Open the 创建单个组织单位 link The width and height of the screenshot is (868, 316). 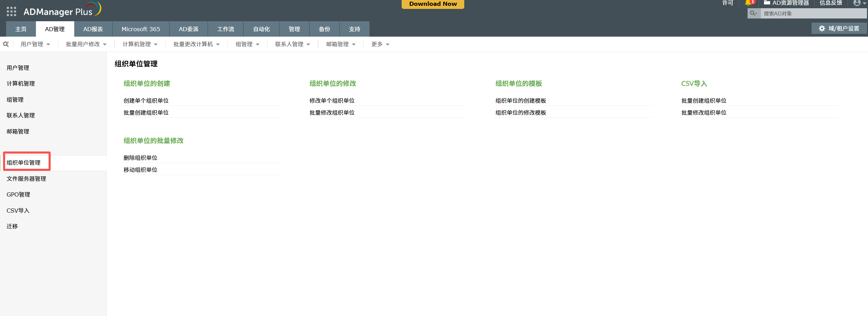[x=146, y=101]
